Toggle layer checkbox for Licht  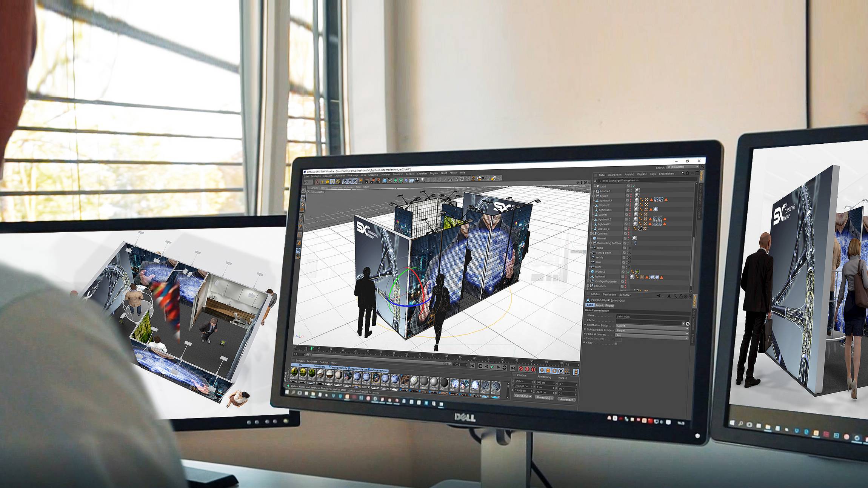pyautogui.click(x=628, y=186)
